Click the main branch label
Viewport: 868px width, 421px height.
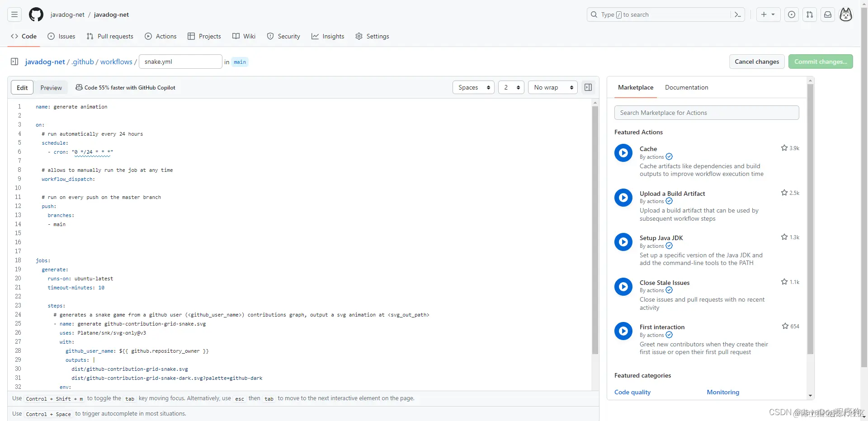pyautogui.click(x=240, y=62)
